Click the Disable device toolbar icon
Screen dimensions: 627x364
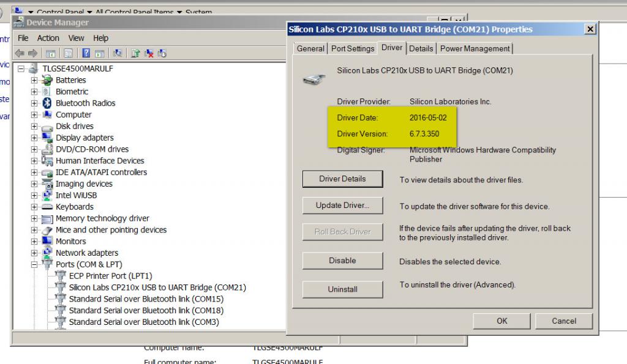pos(162,53)
